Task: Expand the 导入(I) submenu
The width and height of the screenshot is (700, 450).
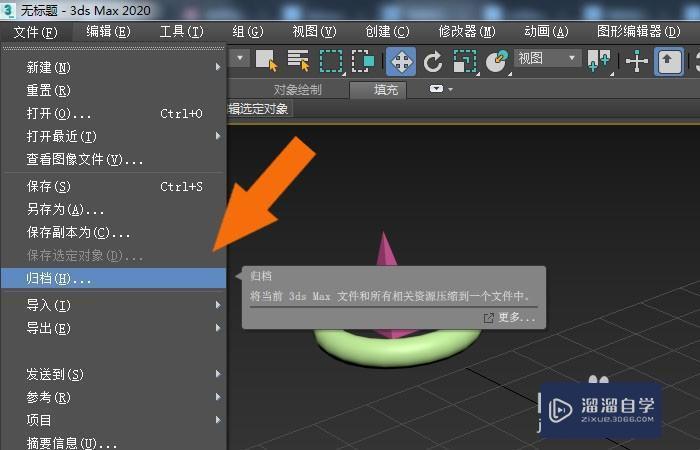Action: [113, 305]
